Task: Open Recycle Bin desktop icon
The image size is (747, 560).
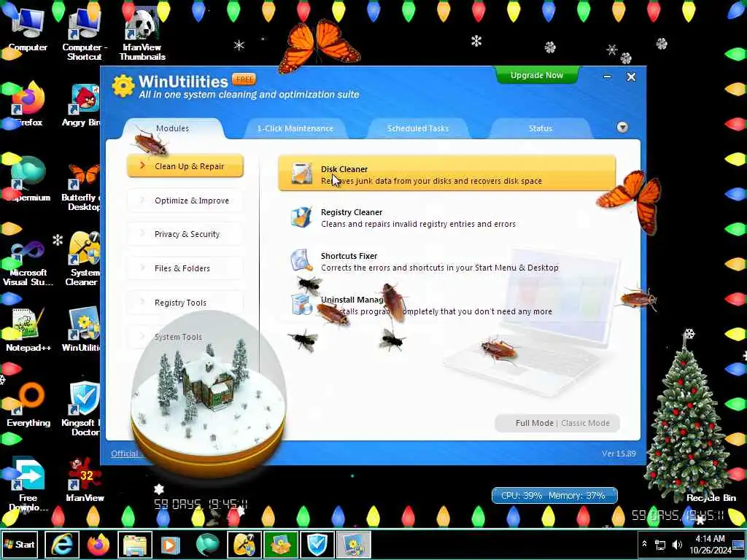Action: (711, 497)
